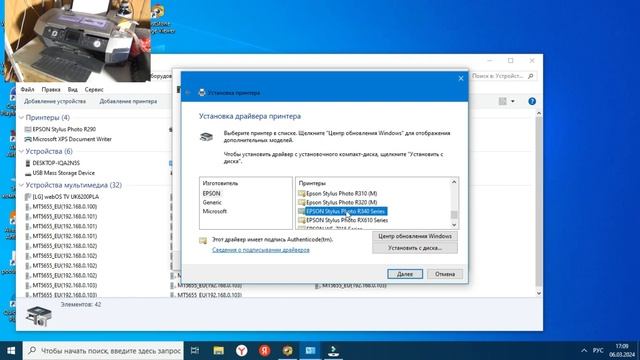Screen dimensions: 640x360
Task: Select Microsoft XPS Document Writer
Action: click(68, 139)
